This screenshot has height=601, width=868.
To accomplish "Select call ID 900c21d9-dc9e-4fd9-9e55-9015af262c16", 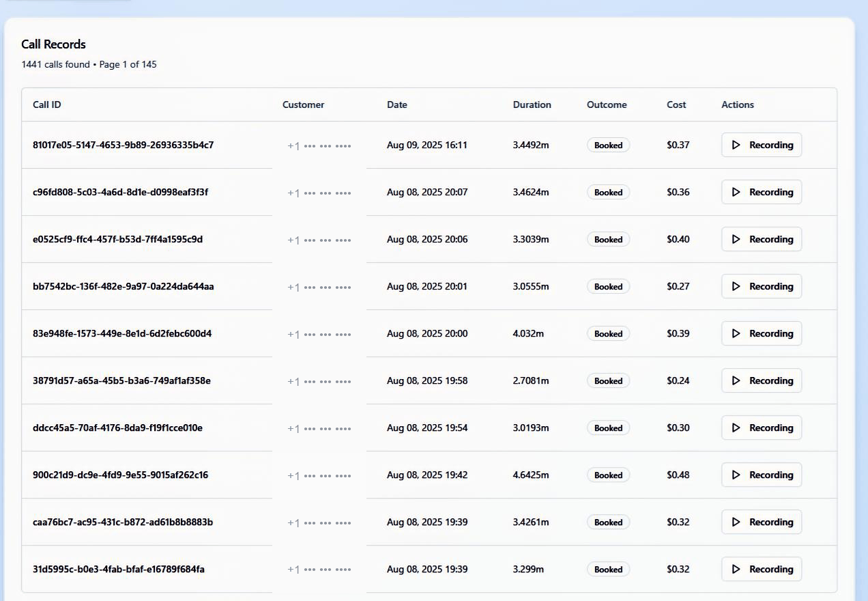I will click(121, 475).
